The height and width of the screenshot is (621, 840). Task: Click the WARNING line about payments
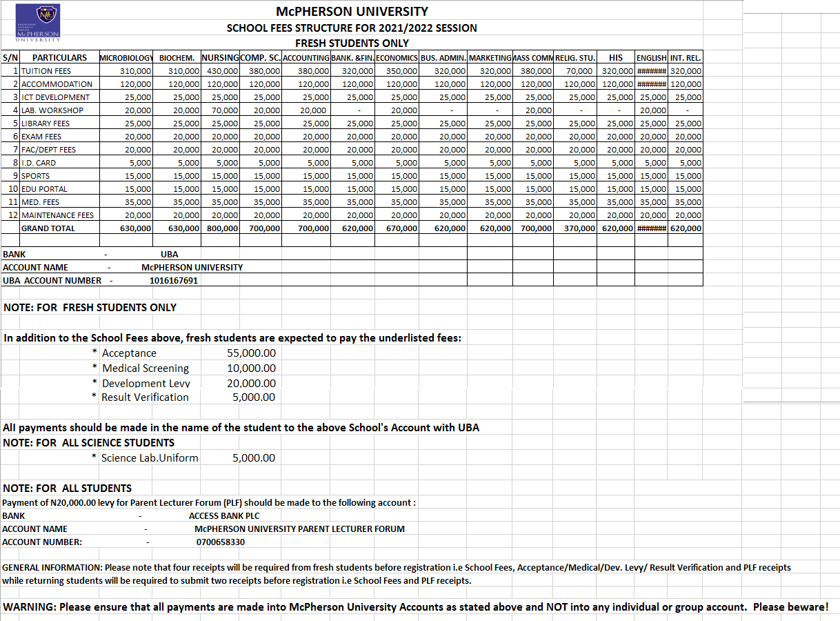(417, 607)
